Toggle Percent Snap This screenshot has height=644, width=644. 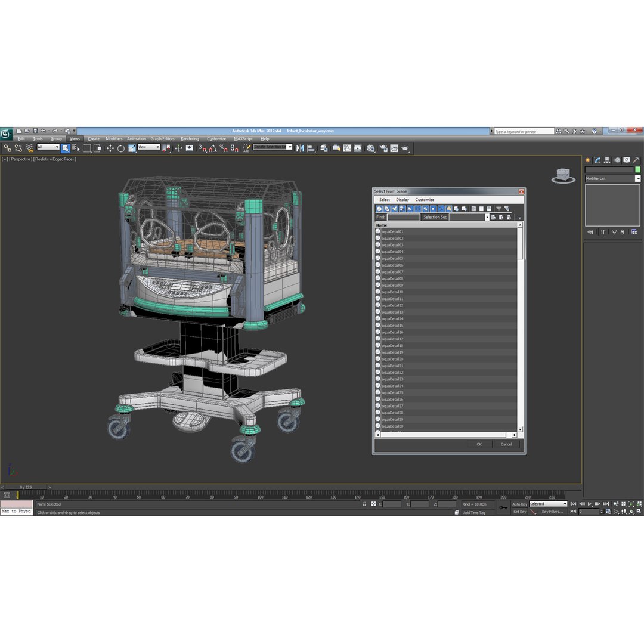tap(224, 148)
